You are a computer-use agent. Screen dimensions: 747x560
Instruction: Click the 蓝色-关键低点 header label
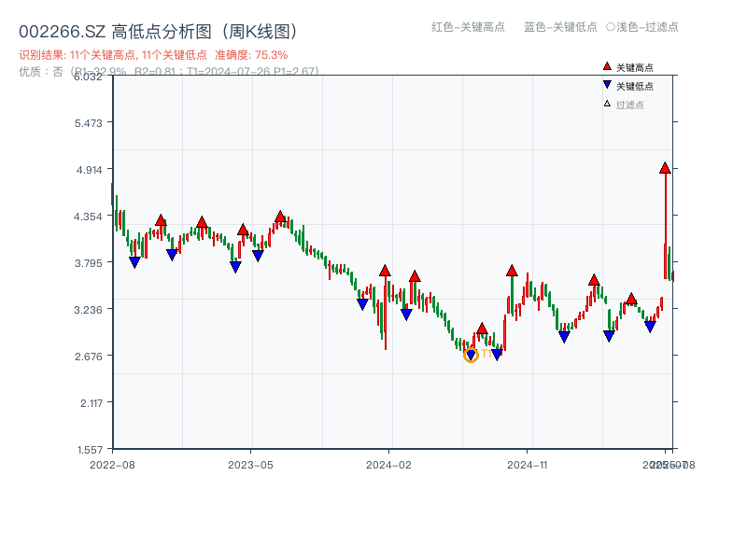pyautogui.click(x=560, y=27)
